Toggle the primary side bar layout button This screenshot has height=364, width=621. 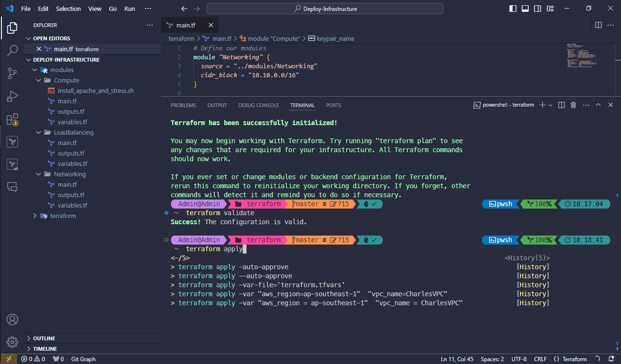(513, 9)
